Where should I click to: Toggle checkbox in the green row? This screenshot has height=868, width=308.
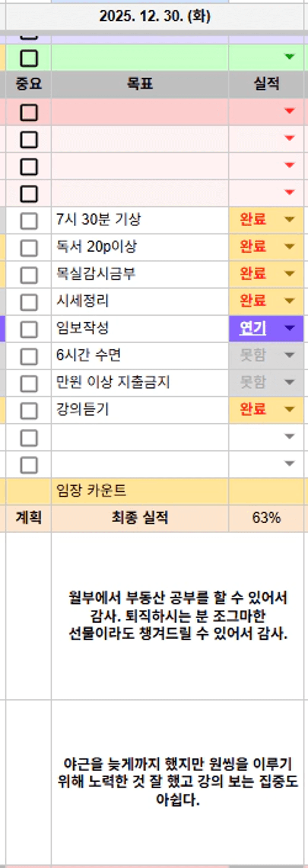(29, 58)
